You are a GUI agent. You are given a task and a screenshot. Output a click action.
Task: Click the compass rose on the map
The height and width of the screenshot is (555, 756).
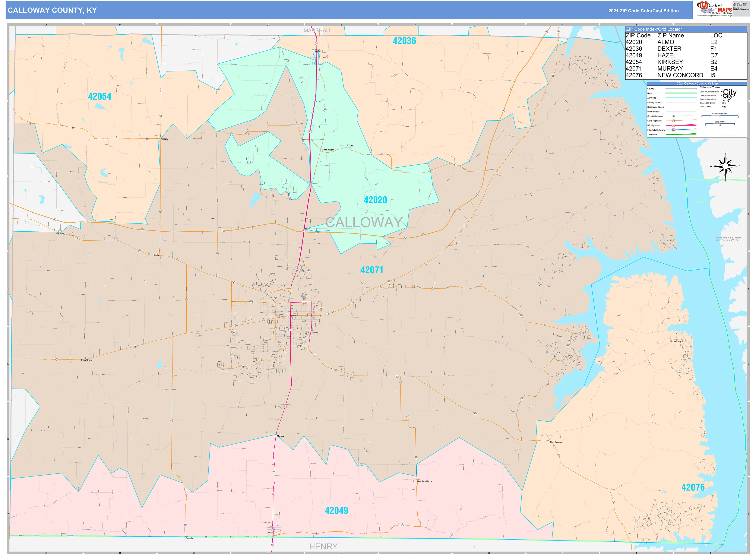725,166
